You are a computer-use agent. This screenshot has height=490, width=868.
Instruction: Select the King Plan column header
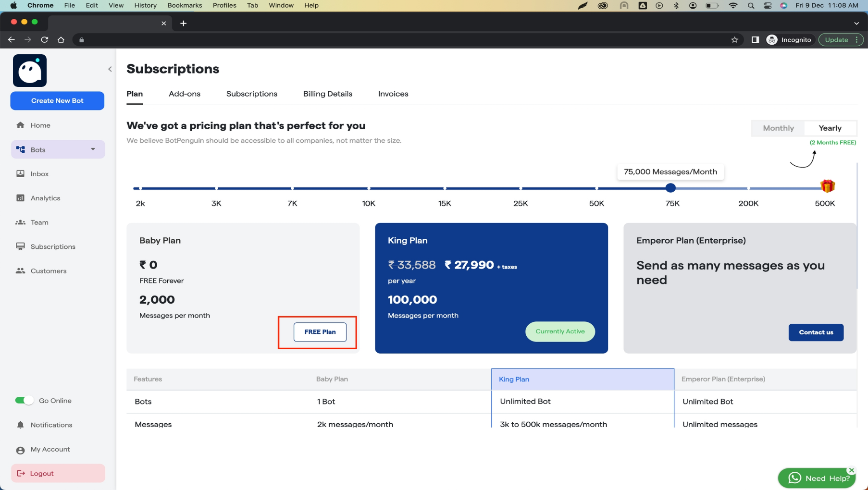click(583, 379)
